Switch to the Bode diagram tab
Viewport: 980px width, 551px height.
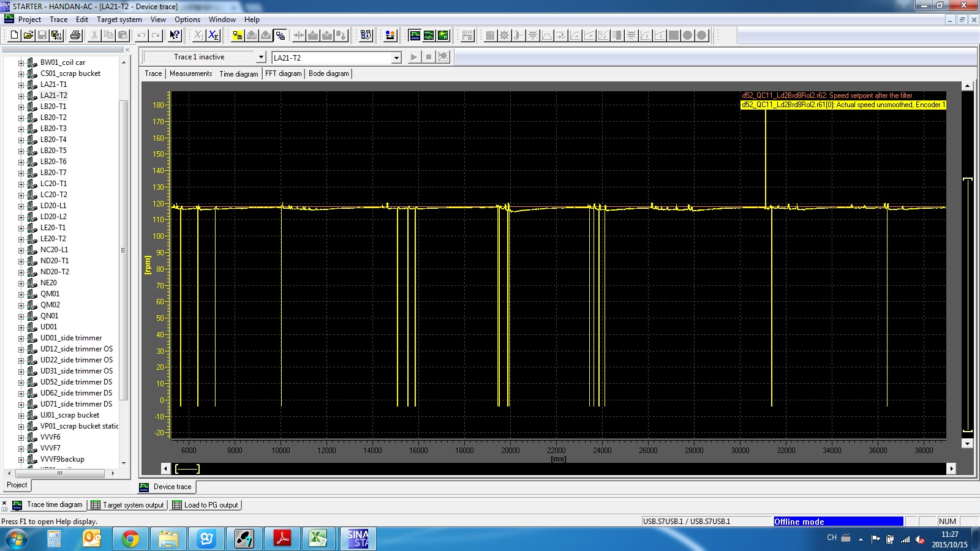tap(329, 73)
